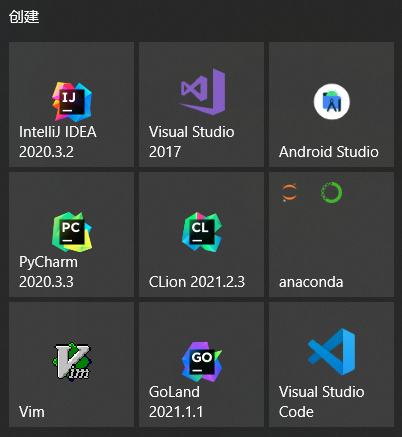Choose the PyCharm 2020.3.3 label
This screenshot has width=402, height=437.
point(48,272)
